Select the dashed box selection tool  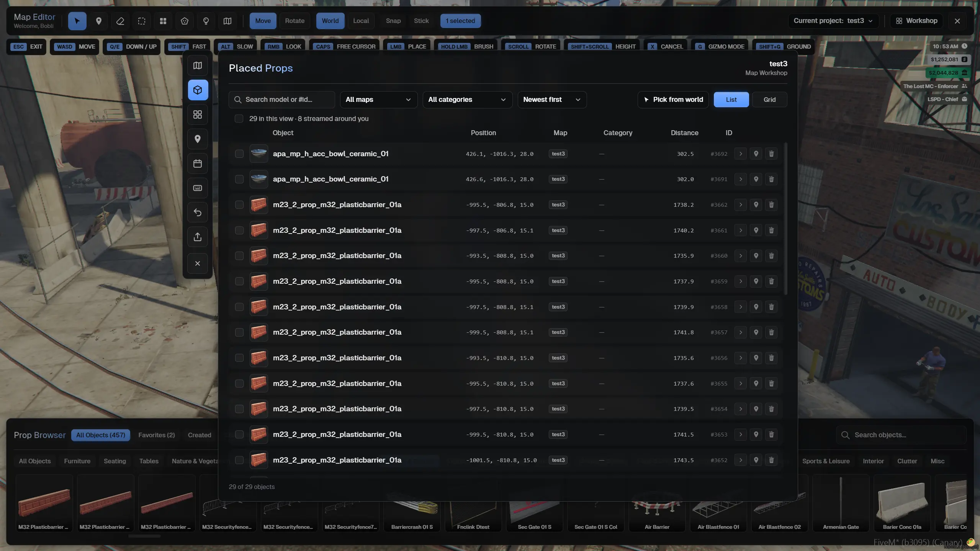(142, 21)
